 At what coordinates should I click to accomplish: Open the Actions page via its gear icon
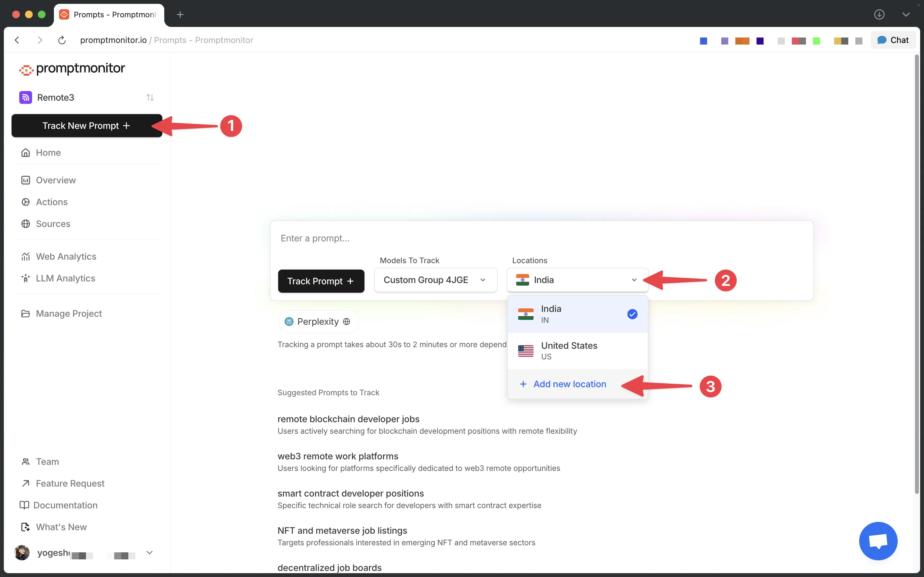[x=26, y=202]
